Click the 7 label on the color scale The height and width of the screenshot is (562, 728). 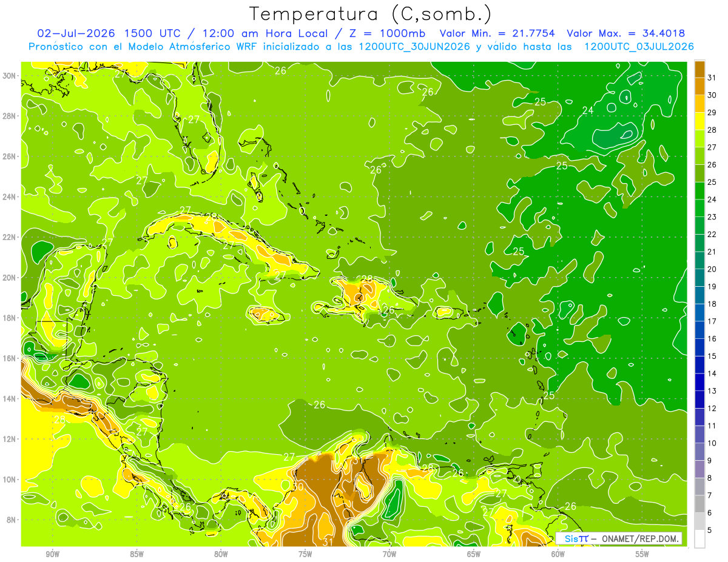tap(710, 495)
